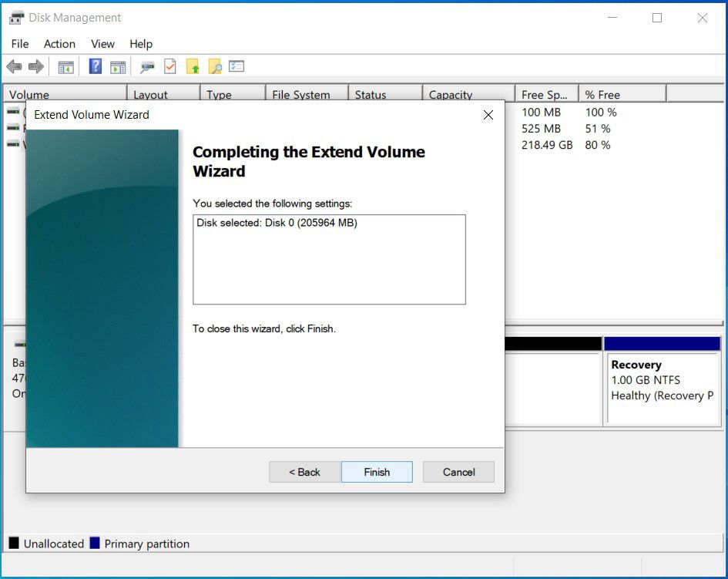Cancel the Extend Volume Wizard
The width and height of the screenshot is (728, 579).
pyautogui.click(x=458, y=472)
